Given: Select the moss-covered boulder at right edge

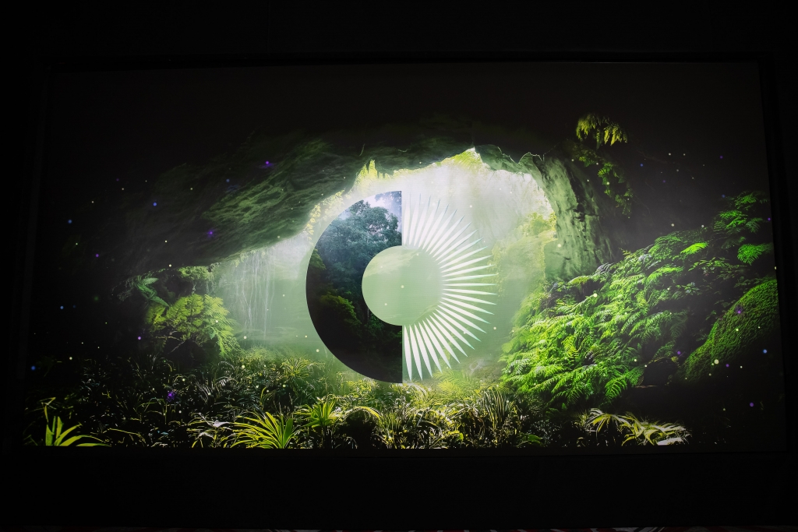Looking at the screenshot, I should [736, 327].
